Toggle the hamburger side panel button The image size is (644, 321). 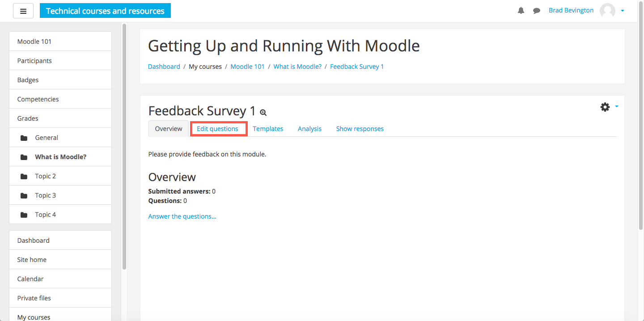pos(23,11)
